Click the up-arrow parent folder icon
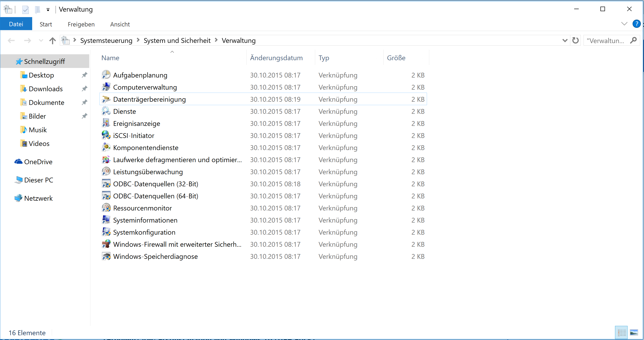The height and width of the screenshot is (340, 644). (x=52, y=40)
